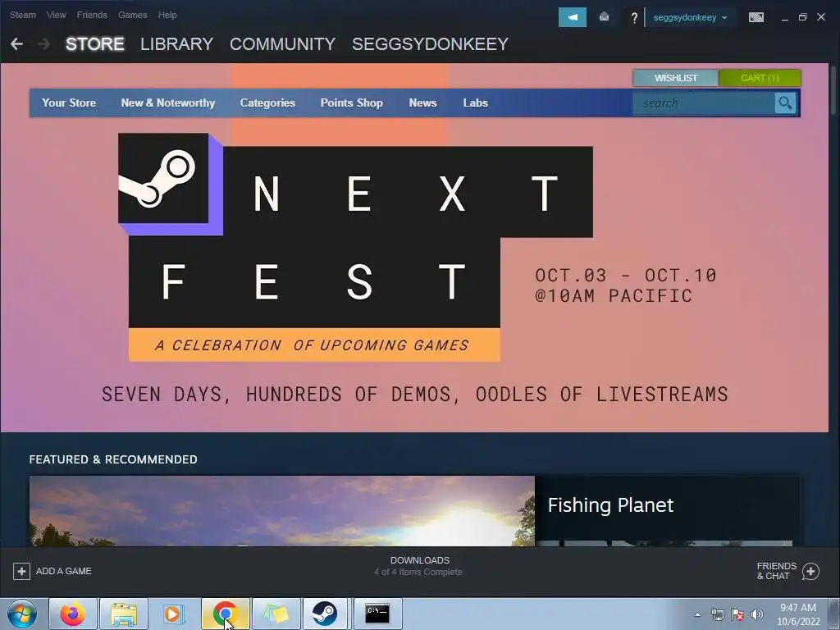Open Chrome from the taskbar
The height and width of the screenshot is (630, 840).
point(226,614)
